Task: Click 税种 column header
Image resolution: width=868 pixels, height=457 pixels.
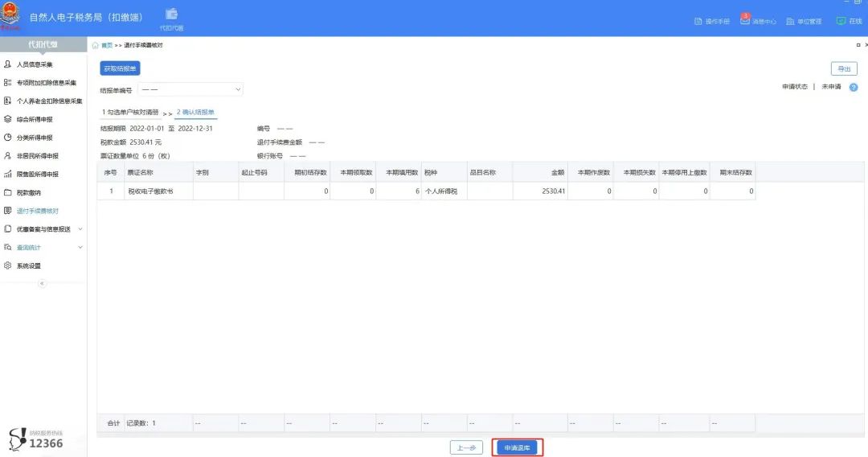Action: coord(444,172)
